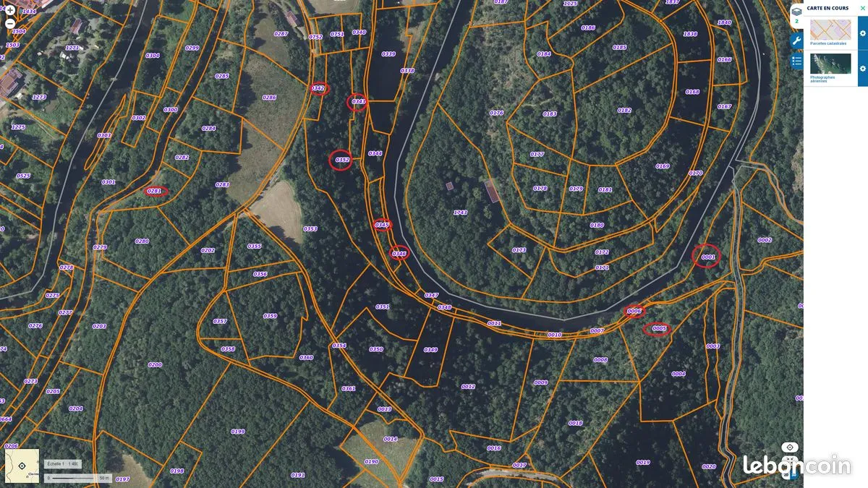The image size is (868, 488).
Task: Select parcel 0286 label
Action: point(269,98)
